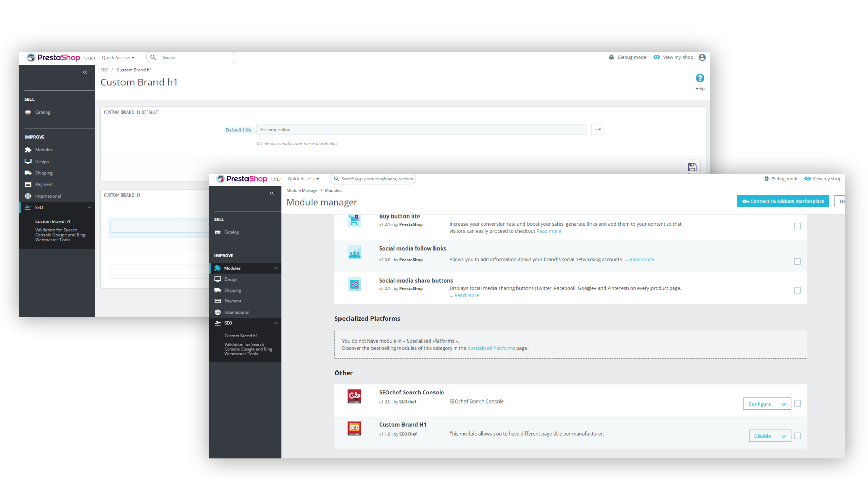Click Design monitor icon in front window sidebar
Image resolution: width=868 pixels, height=494 pixels.
pos(218,279)
